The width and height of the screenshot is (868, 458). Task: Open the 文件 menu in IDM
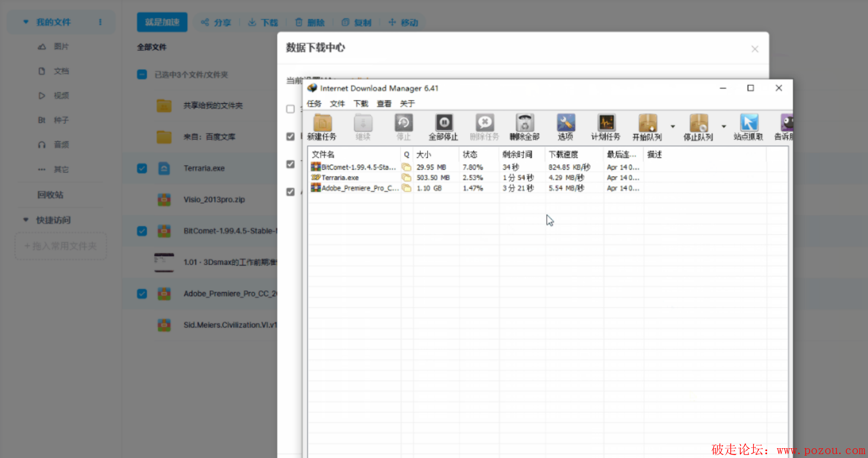[337, 103]
